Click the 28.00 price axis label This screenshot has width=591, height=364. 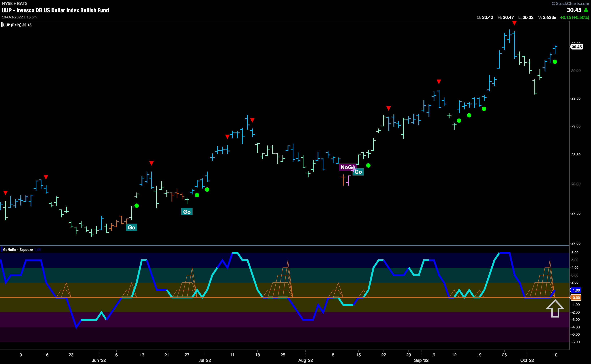tap(576, 184)
